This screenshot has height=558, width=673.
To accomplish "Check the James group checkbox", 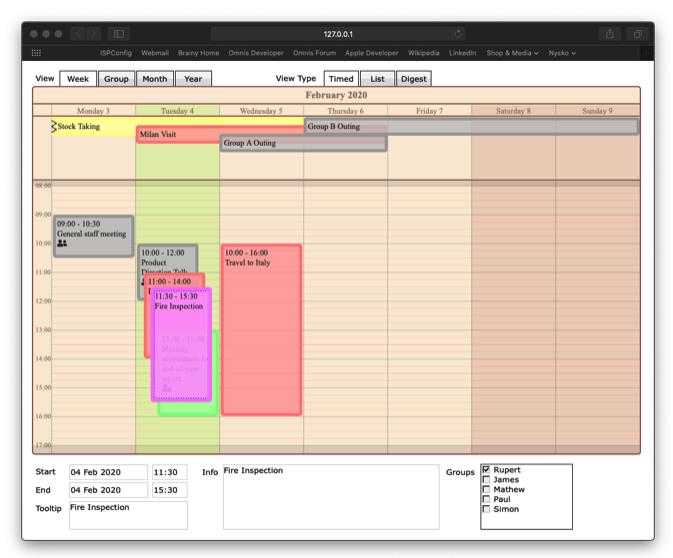I will tap(486, 479).
